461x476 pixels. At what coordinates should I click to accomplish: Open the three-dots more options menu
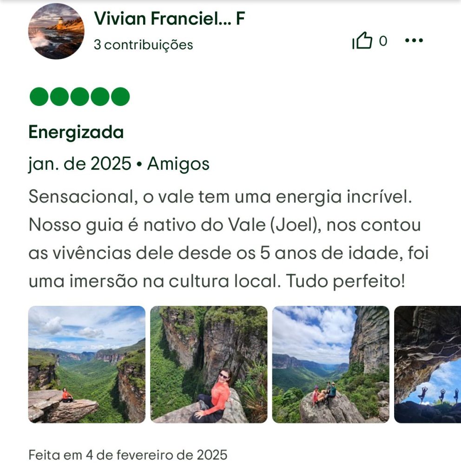pyautogui.click(x=414, y=40)
